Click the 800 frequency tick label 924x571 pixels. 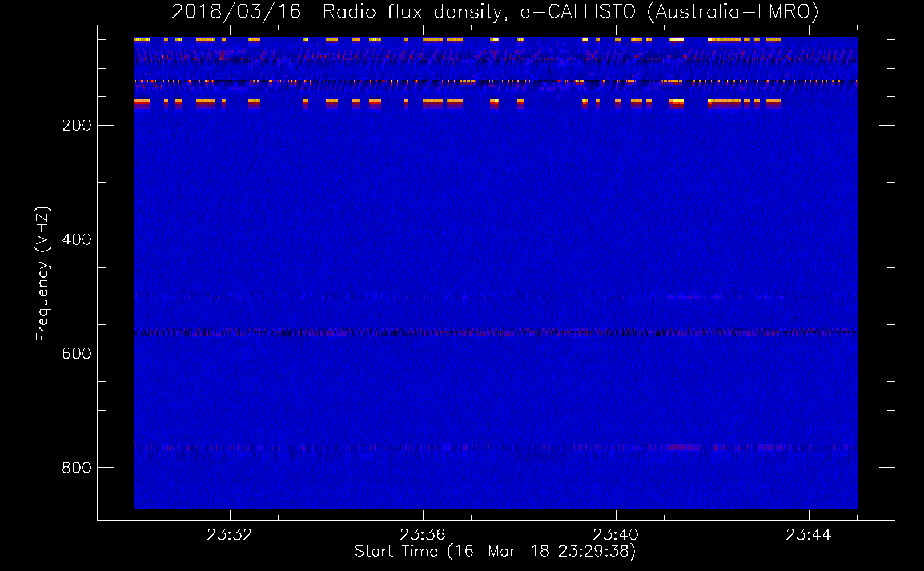coord(77,468)
